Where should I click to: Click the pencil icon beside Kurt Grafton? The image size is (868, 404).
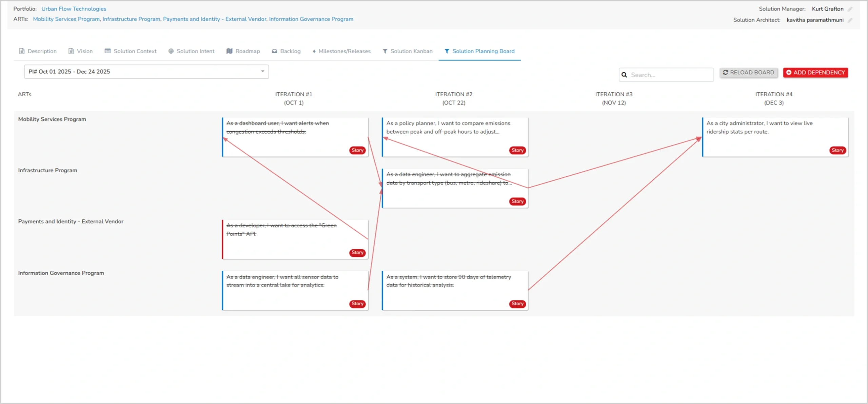pos(850,9)
